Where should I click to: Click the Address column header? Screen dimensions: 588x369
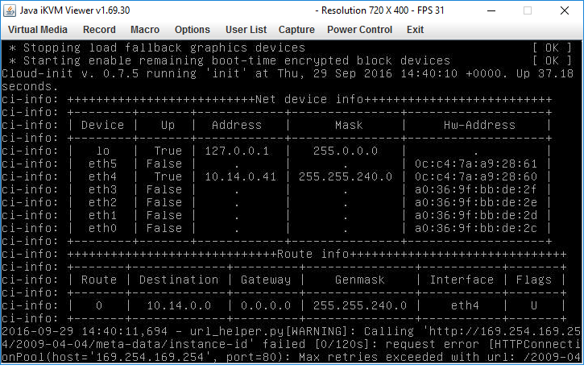[237, 125]
